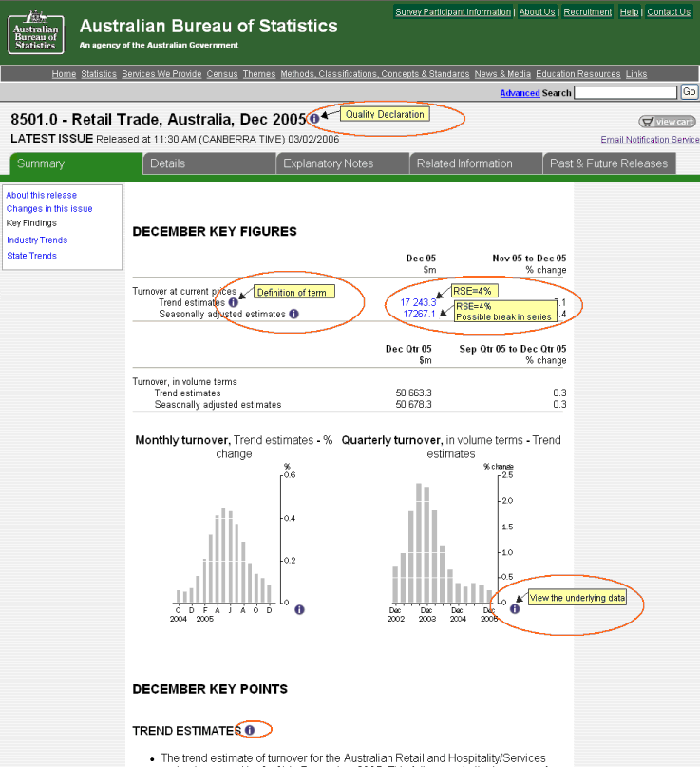Open Survey Participant Information link

coord(453,11)
